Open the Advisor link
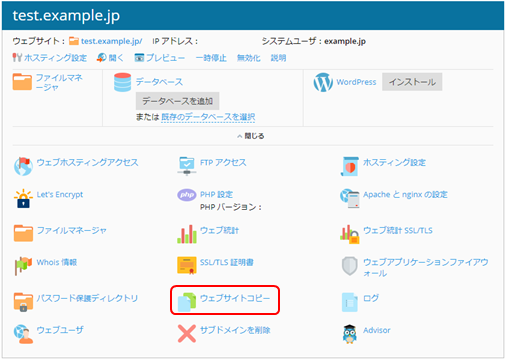The height and width of the screenshot is (360, 506). point(377,330)
